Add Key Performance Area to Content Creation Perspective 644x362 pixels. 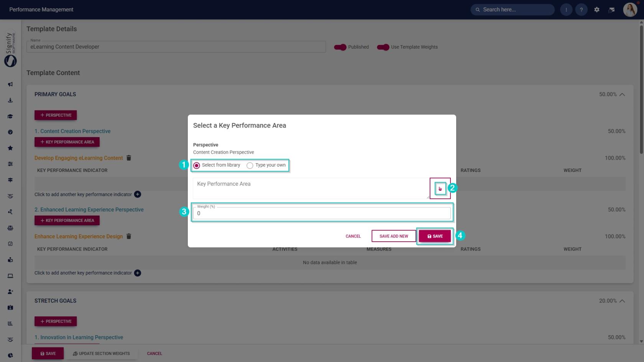[x=67, y=142]
